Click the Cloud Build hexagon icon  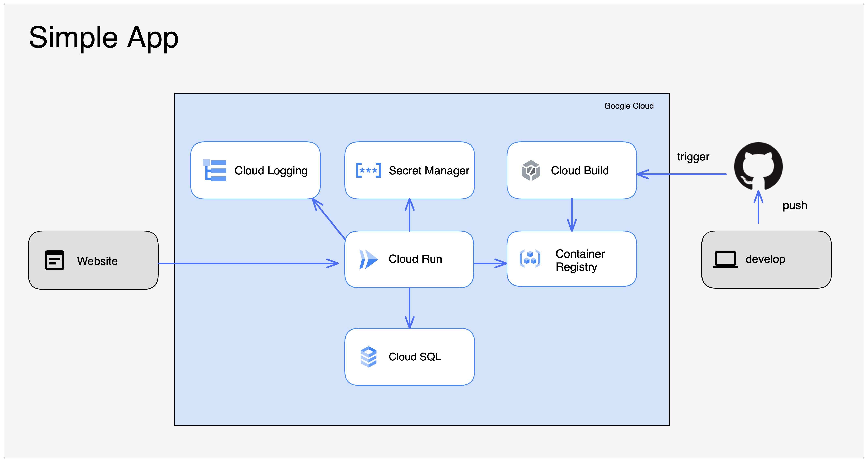[531, 170]
